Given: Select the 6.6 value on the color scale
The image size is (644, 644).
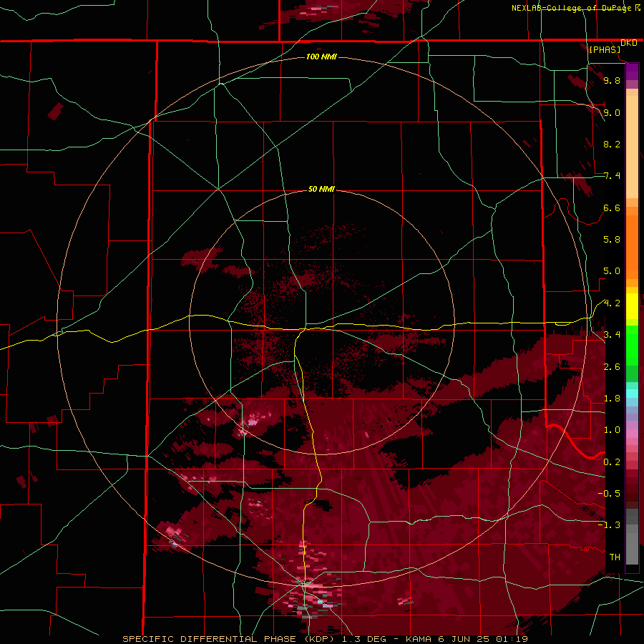Looking at the screenshot, I should [x=612, y=208].
